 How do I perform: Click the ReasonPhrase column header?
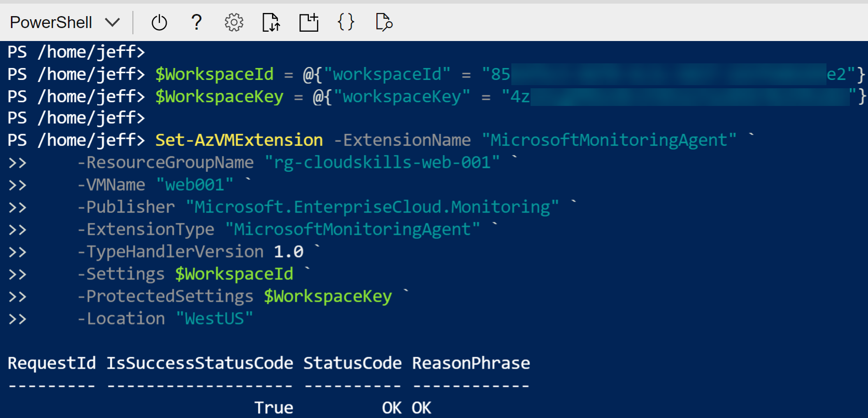471,363
